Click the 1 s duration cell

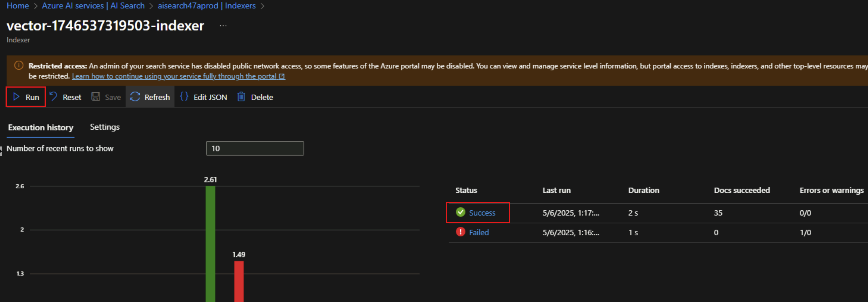(x=633, y=232)
